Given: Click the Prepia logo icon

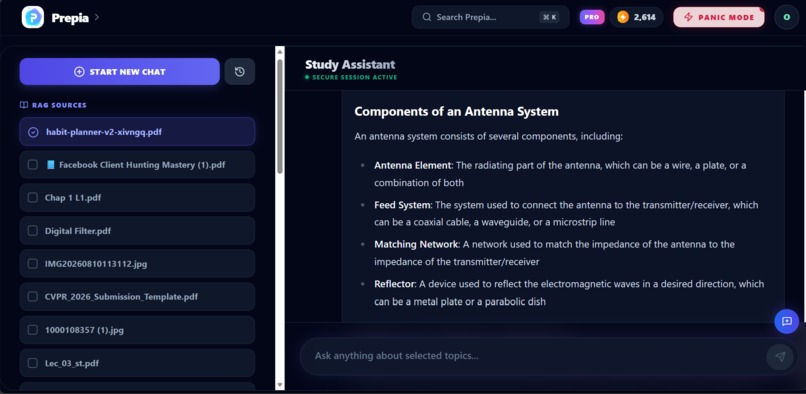Looking at the screenshot, I should click(32, 17).
